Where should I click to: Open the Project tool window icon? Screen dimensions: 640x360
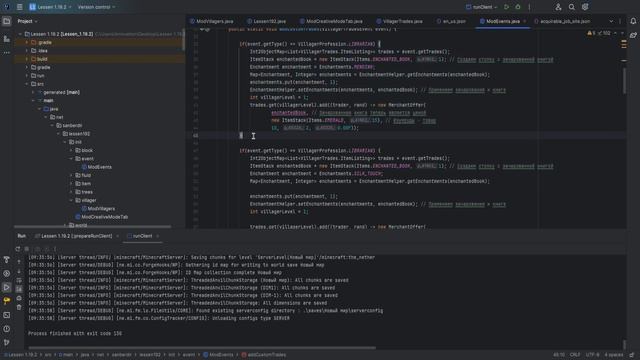(7, 21)
